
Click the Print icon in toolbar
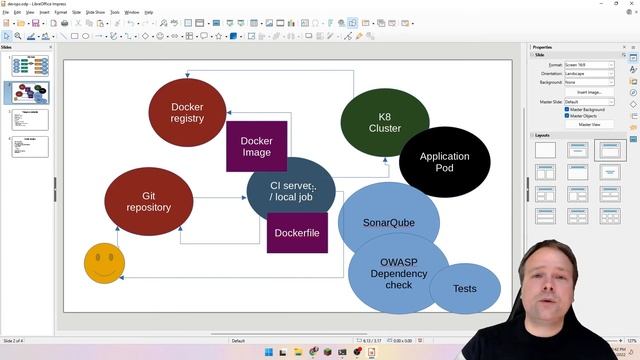click(x=64, y=23)
